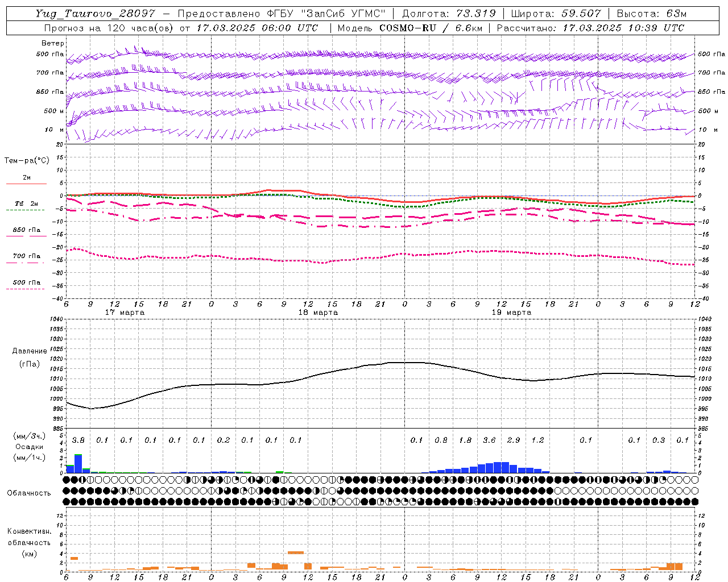
Task: Click the Модель COSMO-RU / 6.6км label
Action: [409, 28]
